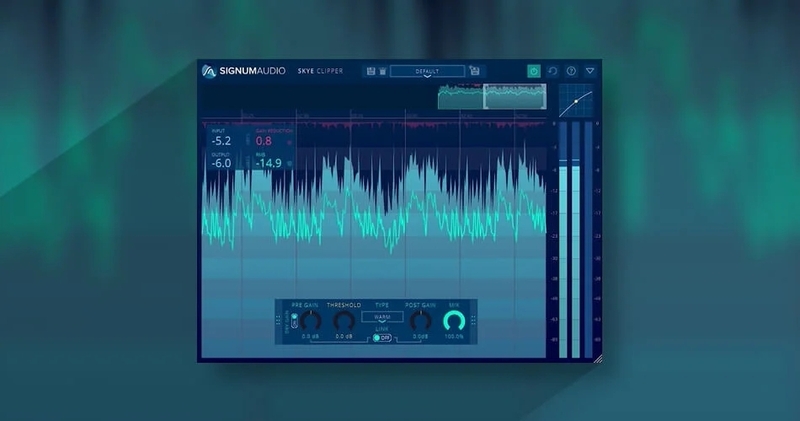Toggle the Dry Gain switch

click(294, 321)
